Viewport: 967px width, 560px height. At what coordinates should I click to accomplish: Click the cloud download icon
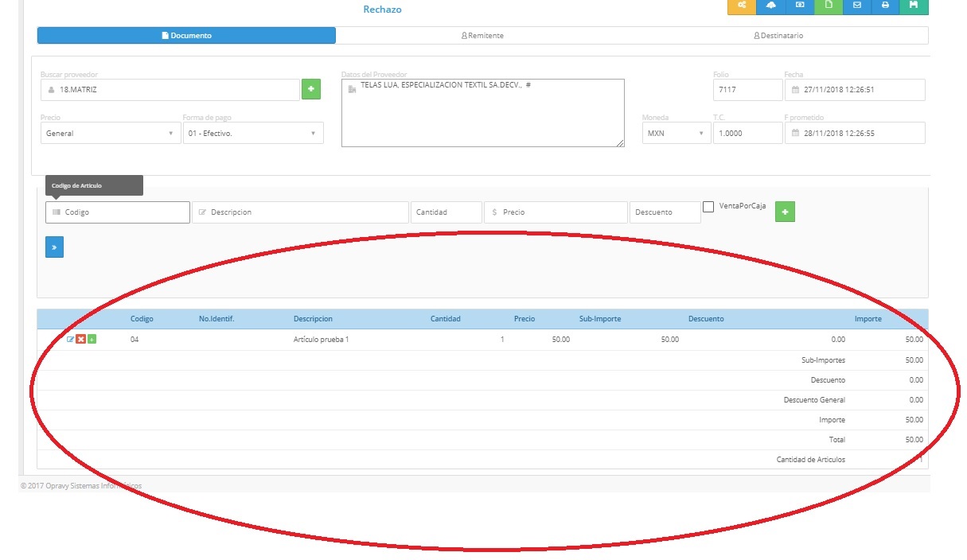(770, 6)
